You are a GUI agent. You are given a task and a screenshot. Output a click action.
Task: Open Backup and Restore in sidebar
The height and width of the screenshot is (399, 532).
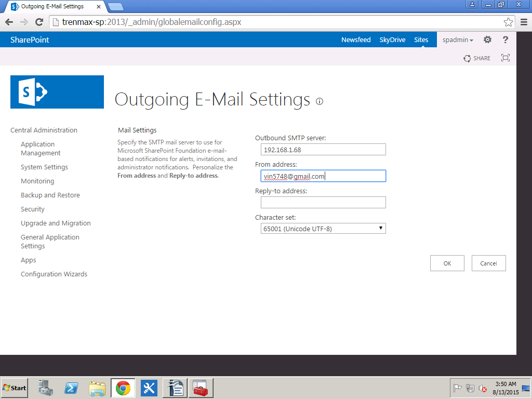(x=50, y=195)
